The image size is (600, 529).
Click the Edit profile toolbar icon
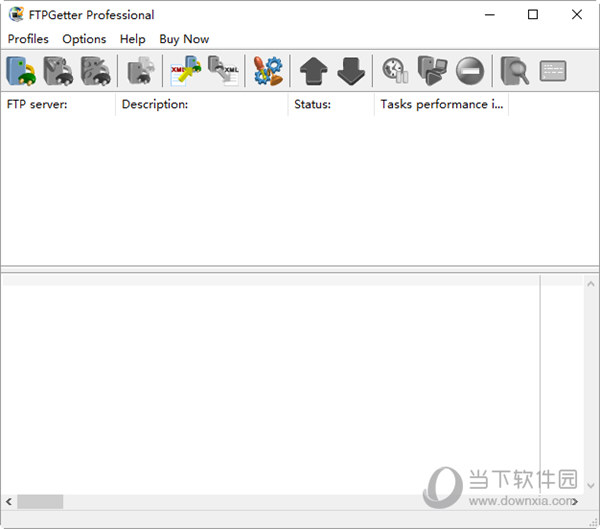click(x=58, y=71)
